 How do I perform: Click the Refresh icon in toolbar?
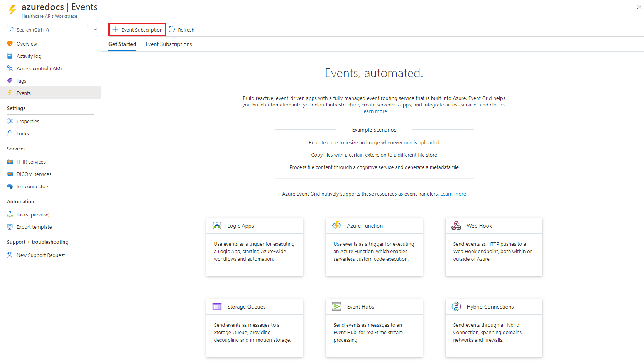pyautogui.click(x=172, y=30)
